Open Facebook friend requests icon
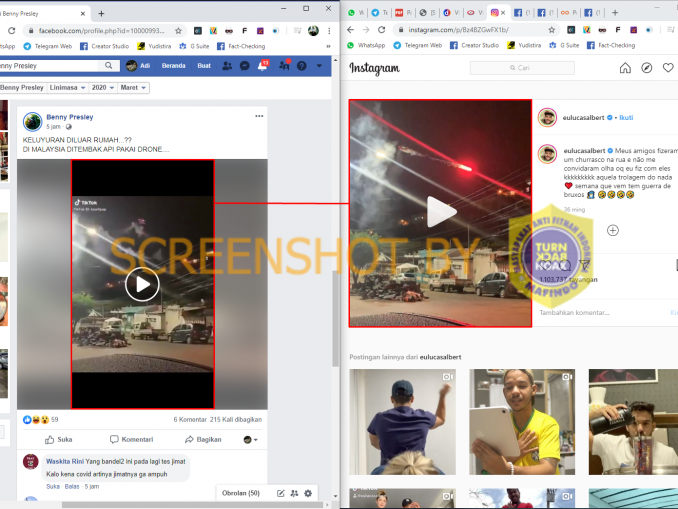This screenshot has height=509, width=678. 227,66
